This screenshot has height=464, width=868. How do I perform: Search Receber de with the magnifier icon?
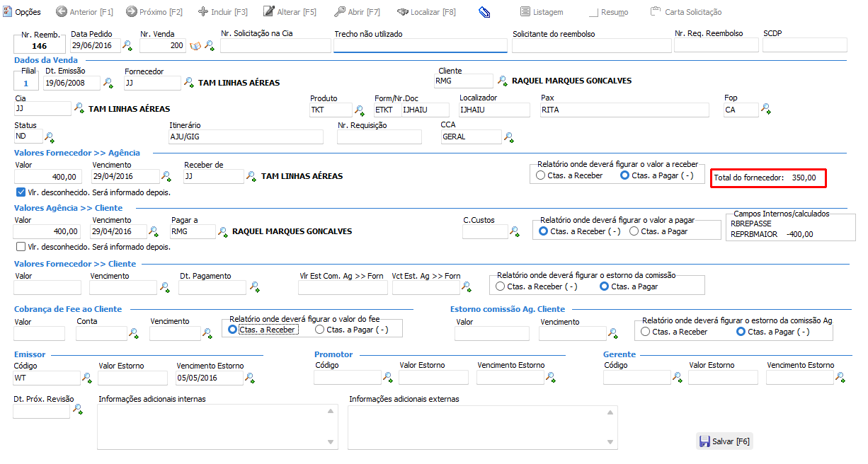(x=252, y=176)
